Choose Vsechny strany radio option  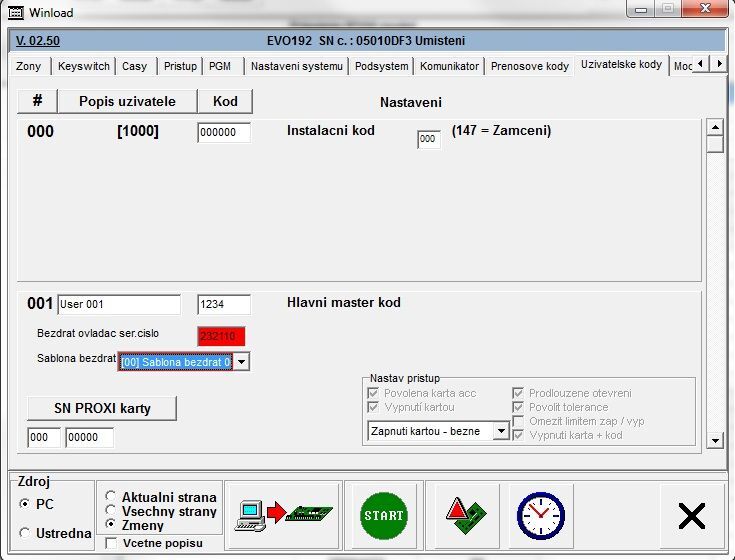[111, 511]
